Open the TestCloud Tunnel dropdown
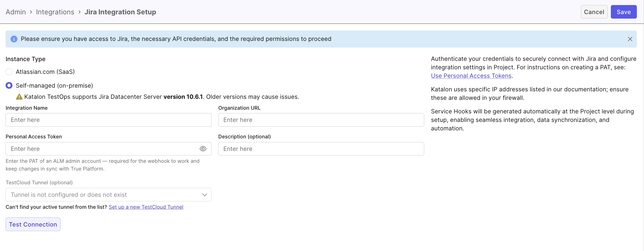The height and width of the screenshot is (251, 644). click(x=108, y=195)
